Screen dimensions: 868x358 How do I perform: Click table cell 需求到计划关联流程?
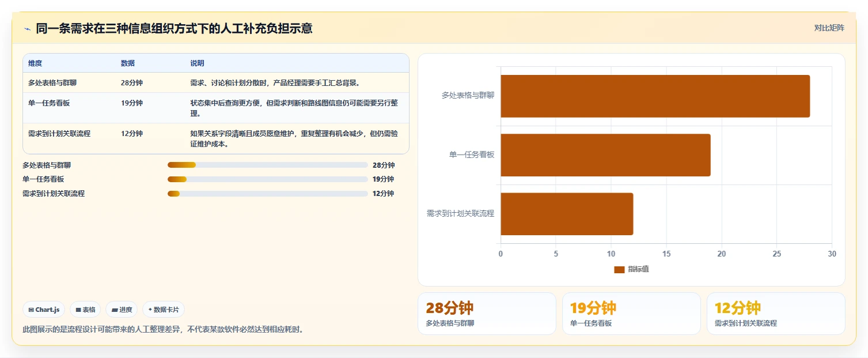pos(59,134)
